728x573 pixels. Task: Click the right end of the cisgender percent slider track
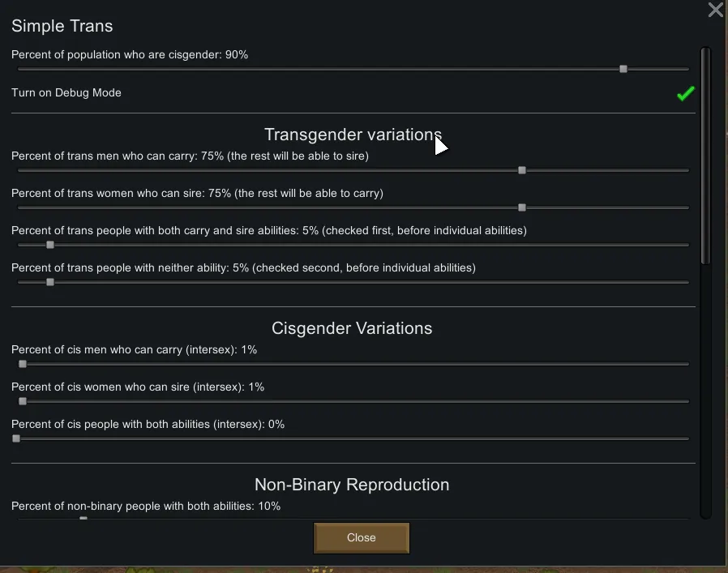coord(686,69)
